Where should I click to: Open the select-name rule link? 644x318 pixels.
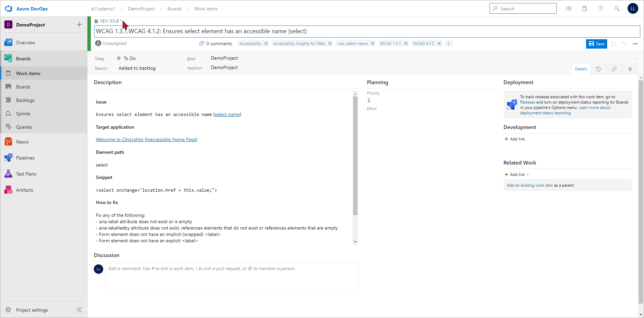tap(227, 115)
